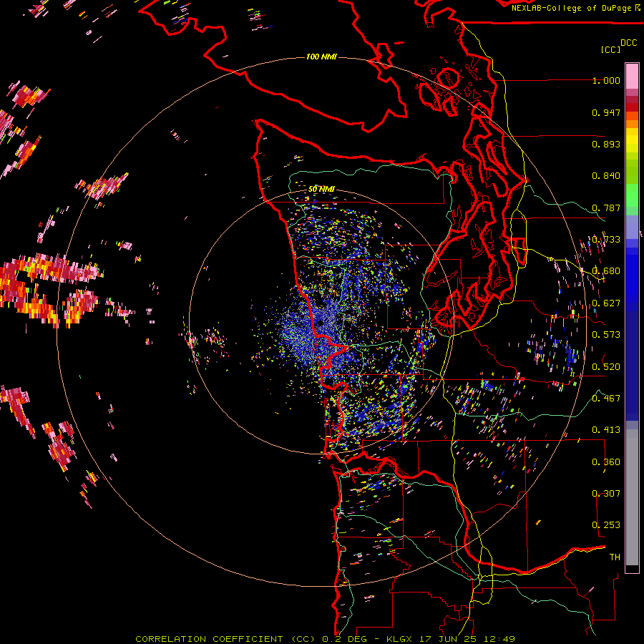
Task: Click the DCC label above the color scale
Action: click(x=628, y=43)
